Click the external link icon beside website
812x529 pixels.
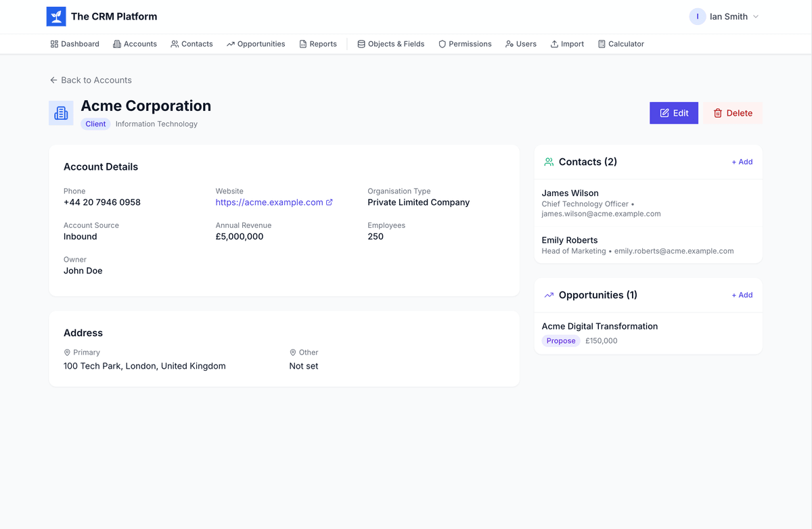point(330,202)
